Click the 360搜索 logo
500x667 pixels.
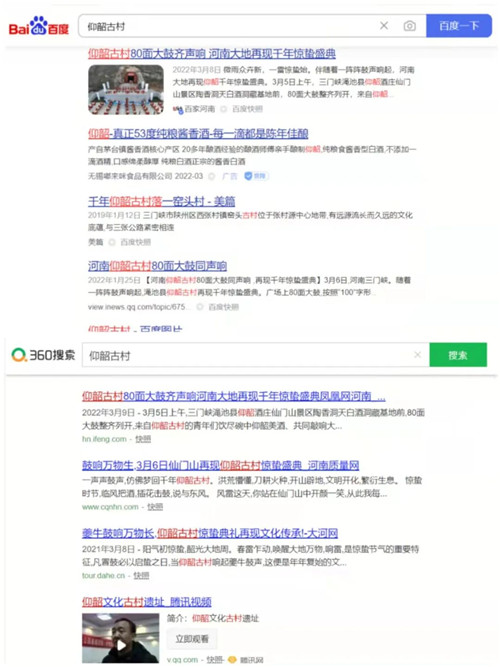pyautogui.click(x=43, y=355)
